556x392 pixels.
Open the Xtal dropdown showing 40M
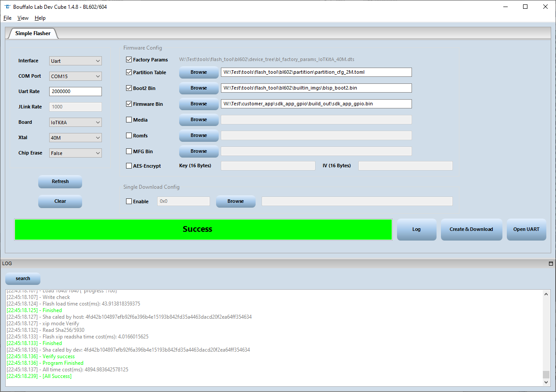pyautogui.click(x=76, y=138)
